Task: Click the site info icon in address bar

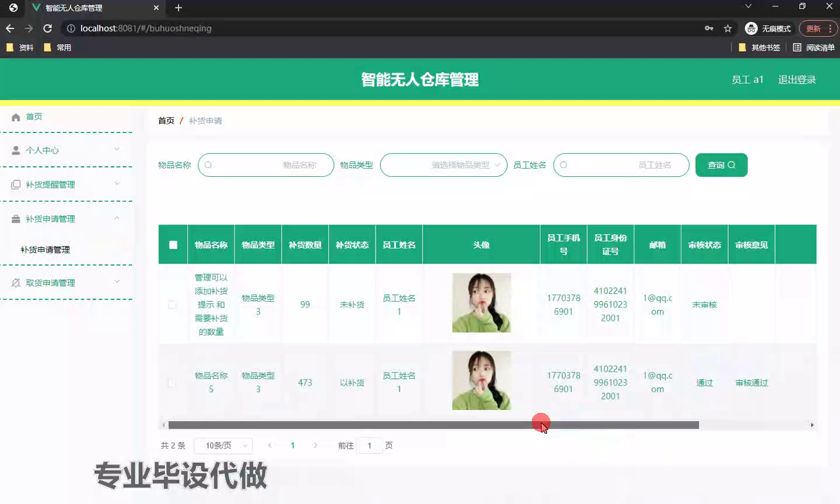Action: [x=71, y=28]
